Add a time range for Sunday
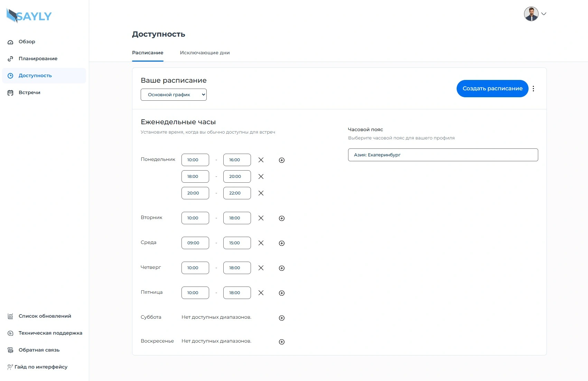 click(282, 342)
